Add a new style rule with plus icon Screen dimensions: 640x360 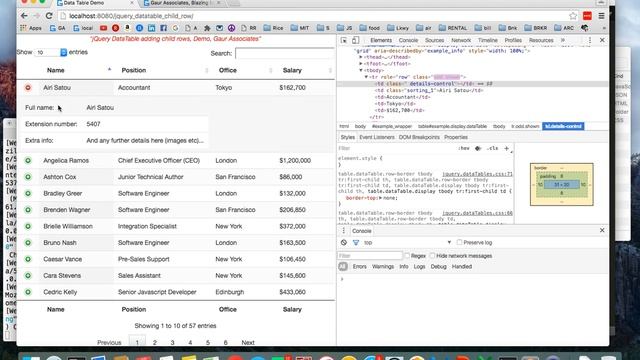click(507, 149)
